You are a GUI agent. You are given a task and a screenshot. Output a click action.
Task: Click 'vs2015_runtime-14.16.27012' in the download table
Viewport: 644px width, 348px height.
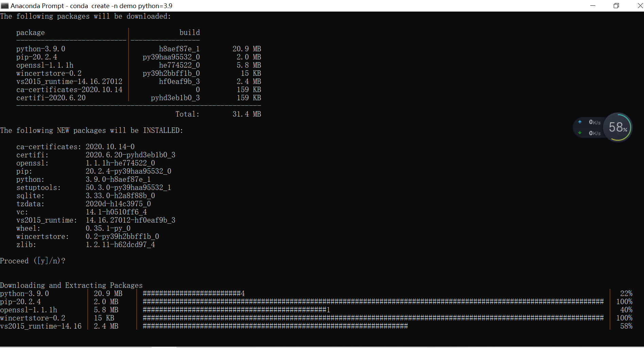coord(69,82)
